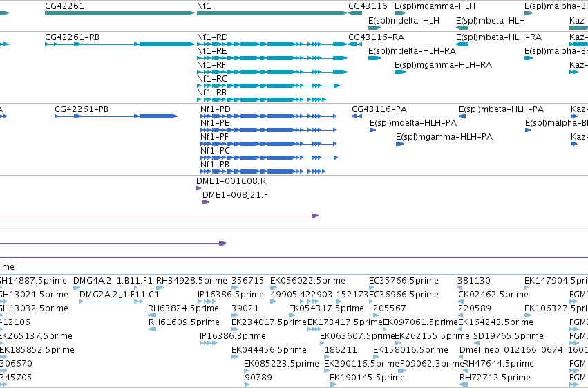
Task: Select the CG43116-RA transcript label
Action: [377, 37]
